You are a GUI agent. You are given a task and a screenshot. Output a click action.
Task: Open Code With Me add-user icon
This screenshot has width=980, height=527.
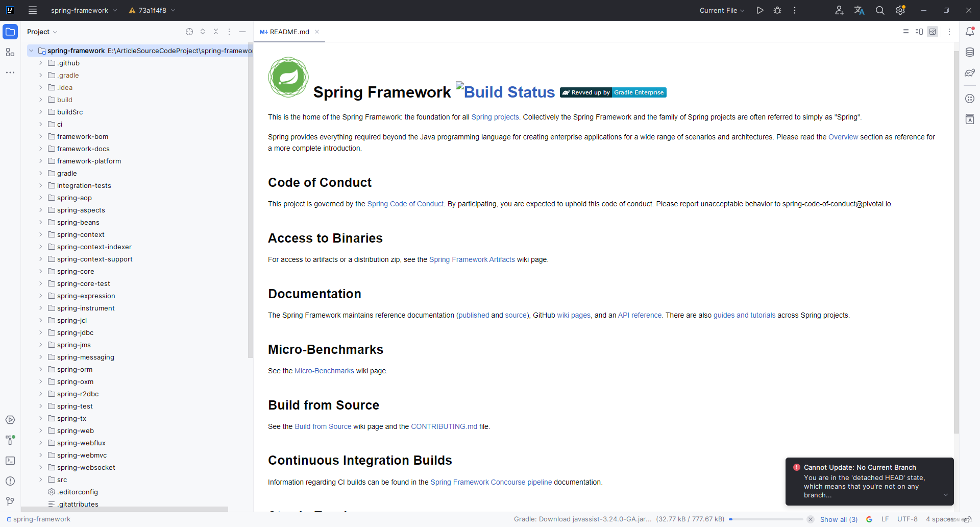coord(839,10)
